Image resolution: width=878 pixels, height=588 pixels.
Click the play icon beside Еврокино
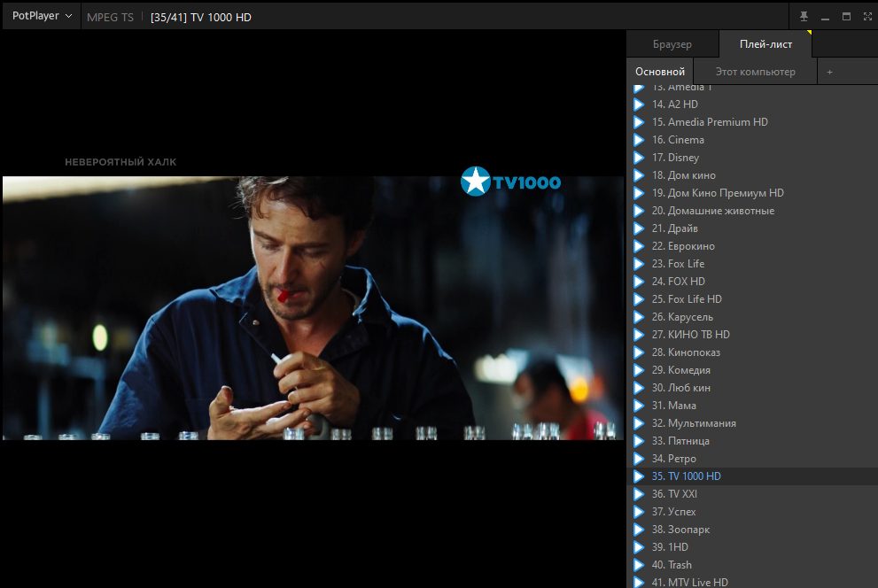[x=638, y=246]
